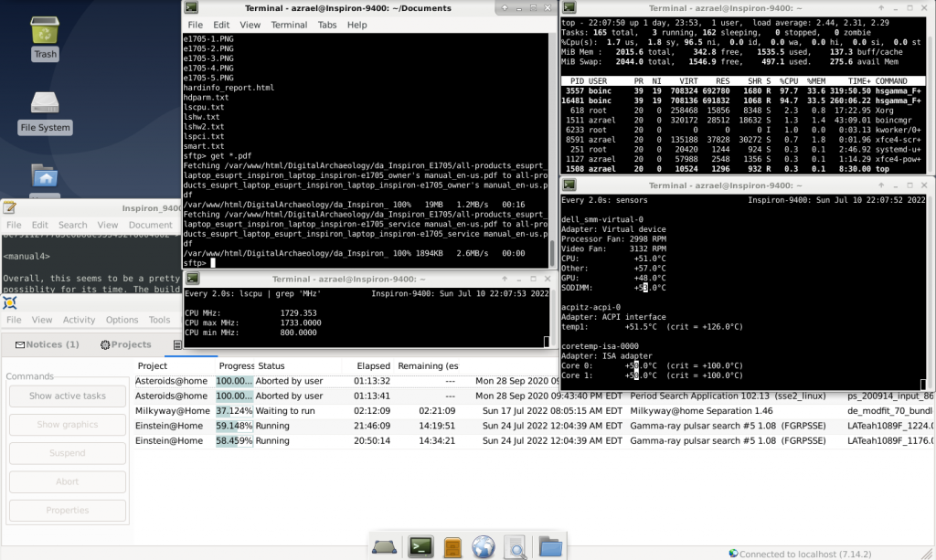Open the Home folder desktop icon
Screen dimensions: 936x560
pos(45,176)
